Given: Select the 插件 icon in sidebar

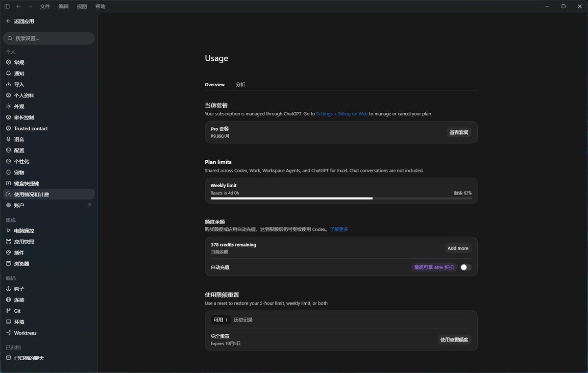Looking at the screenshot, I should coord(8,252).
